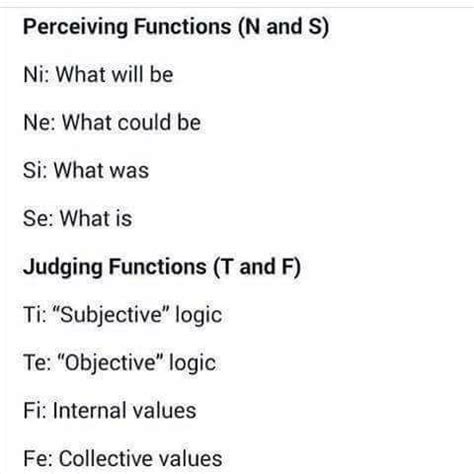Click the 'Se:' label
The image size is (474, 474).
coord(38,218)
